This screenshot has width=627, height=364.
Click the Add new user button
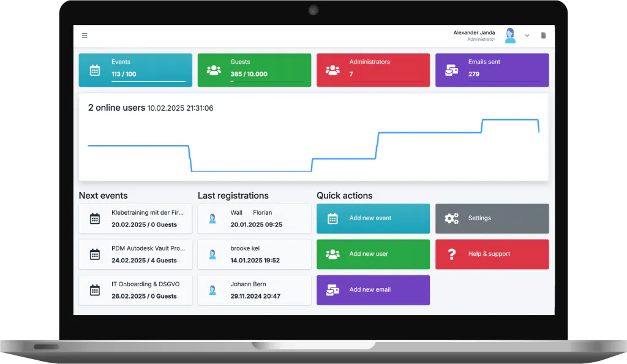pos(373,254)
